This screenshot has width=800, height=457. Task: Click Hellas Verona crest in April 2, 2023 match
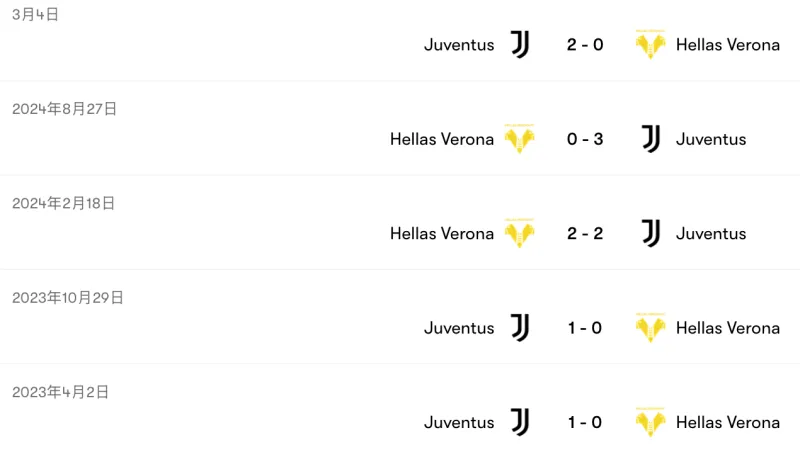tap(650, 422)
